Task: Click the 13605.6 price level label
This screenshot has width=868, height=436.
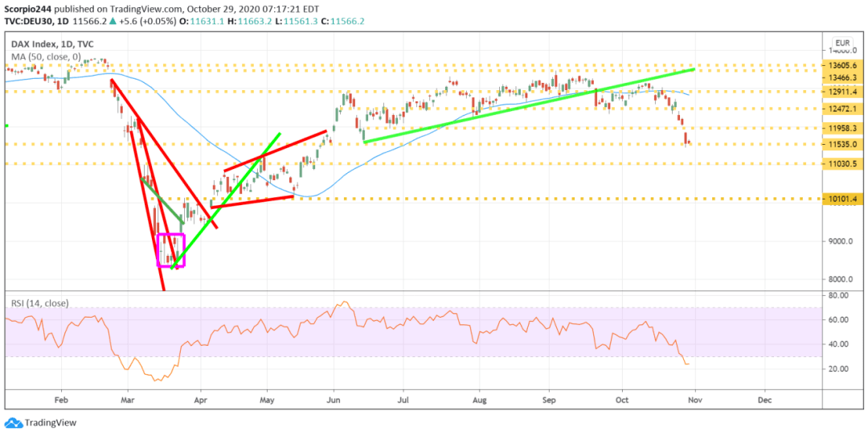Action: 843,65
